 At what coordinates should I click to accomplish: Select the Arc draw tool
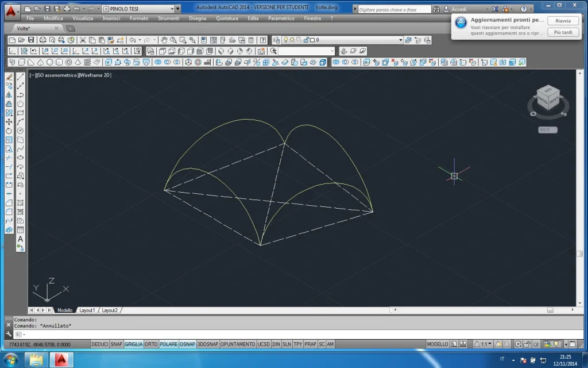click(20, 122)
